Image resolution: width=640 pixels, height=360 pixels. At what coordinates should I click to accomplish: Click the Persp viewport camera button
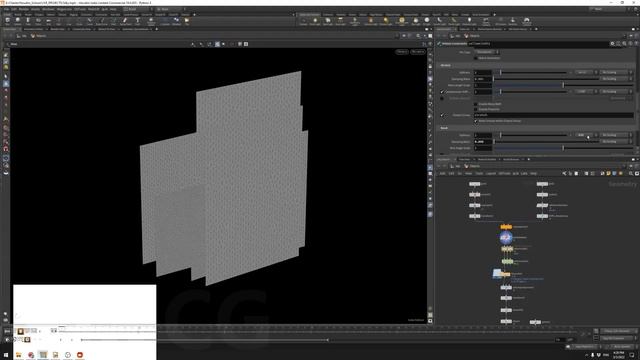(402, 52)
